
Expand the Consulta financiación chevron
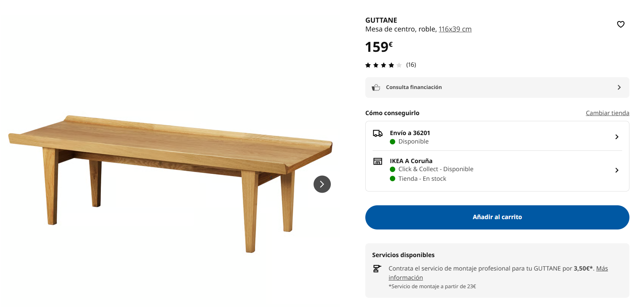tap(619, 87)
